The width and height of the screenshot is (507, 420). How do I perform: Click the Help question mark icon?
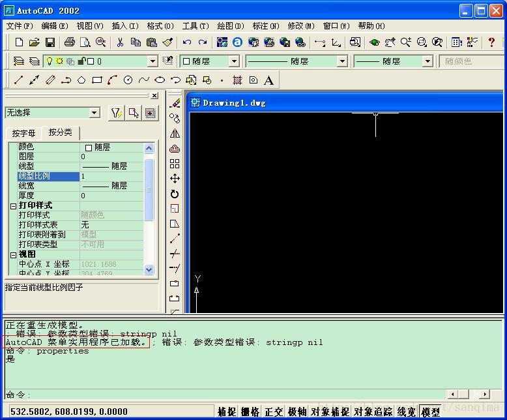click(491, 42)
